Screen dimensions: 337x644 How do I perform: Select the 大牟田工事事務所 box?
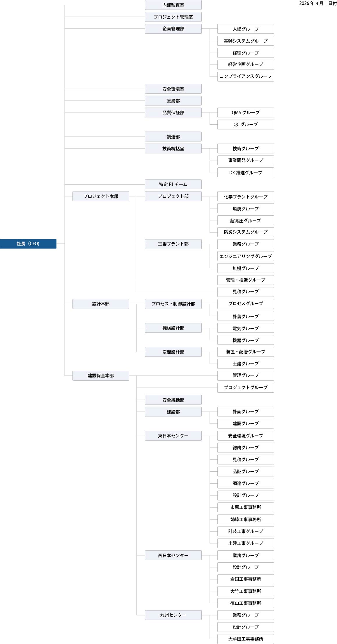(246, 639)
